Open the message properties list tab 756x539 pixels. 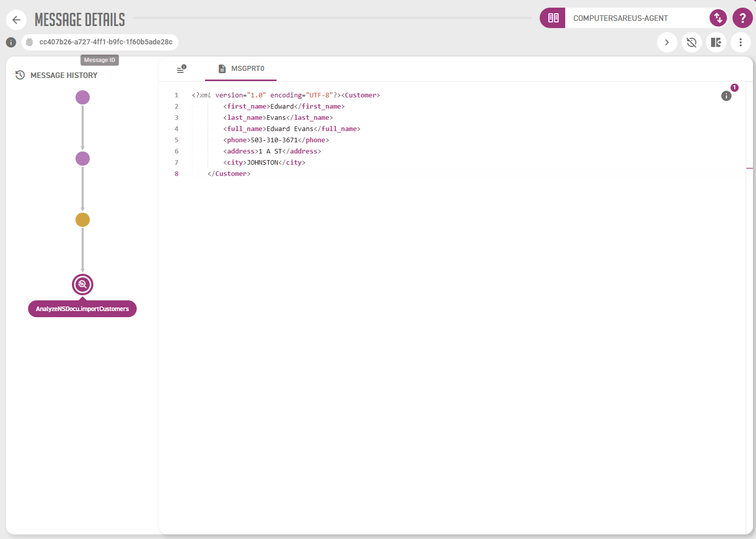coord(182,69)
